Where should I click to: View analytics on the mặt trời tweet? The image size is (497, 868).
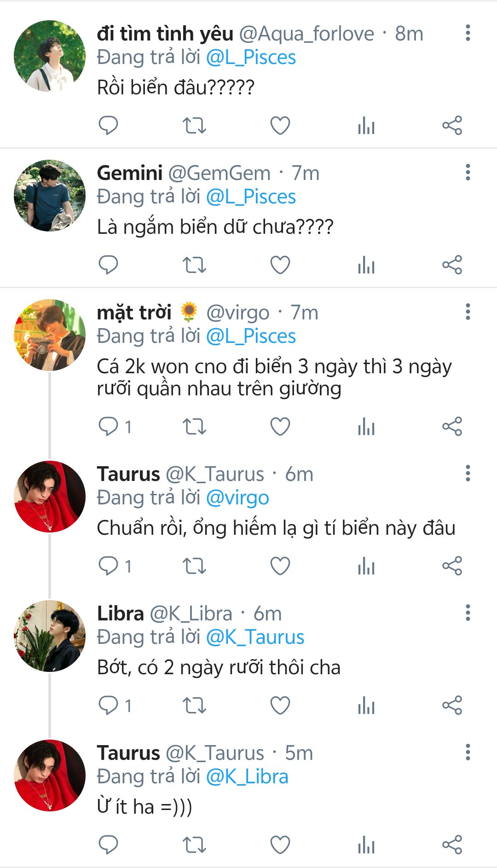click(366, 427)
